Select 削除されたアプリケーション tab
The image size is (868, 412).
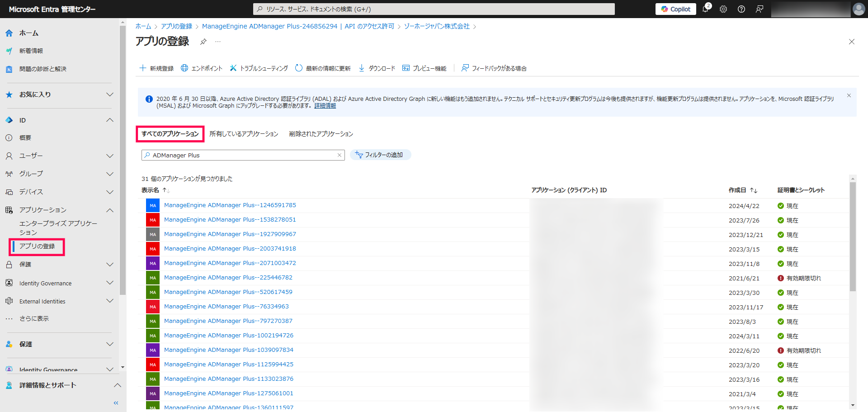tap(321, 134)
